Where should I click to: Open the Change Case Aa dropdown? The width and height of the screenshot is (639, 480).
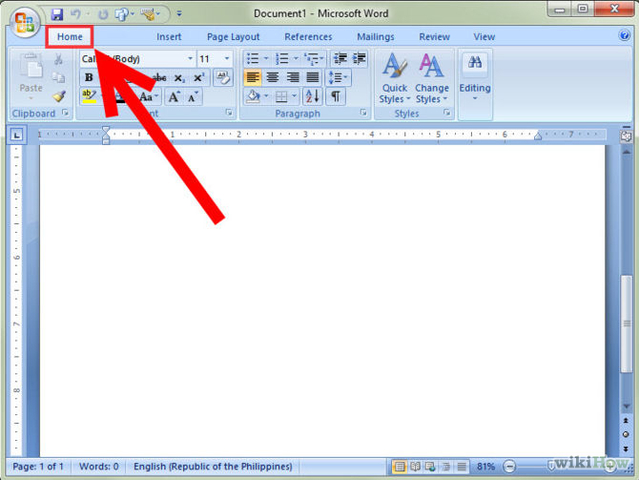(148, 97)
